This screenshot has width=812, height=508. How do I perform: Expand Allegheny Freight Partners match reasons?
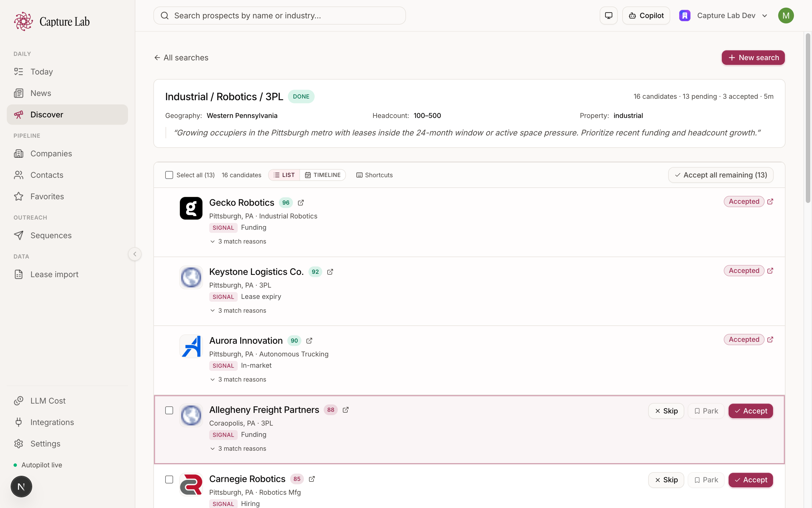point(238,449)
